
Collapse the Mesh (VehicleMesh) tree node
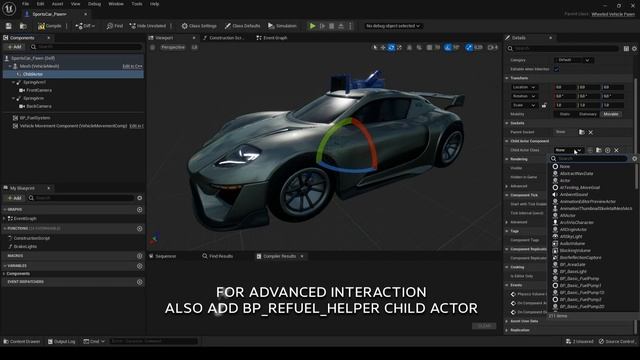pyautogui.click(x=10, y=66)
